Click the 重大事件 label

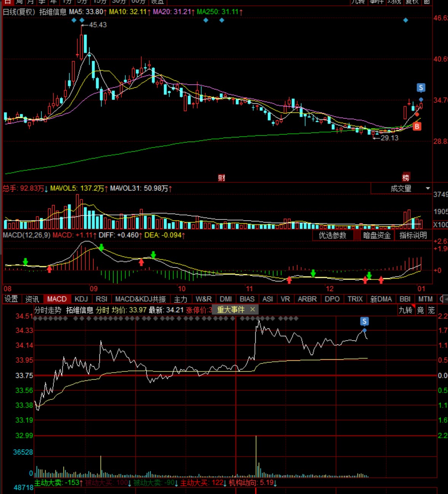click(231, 310)
